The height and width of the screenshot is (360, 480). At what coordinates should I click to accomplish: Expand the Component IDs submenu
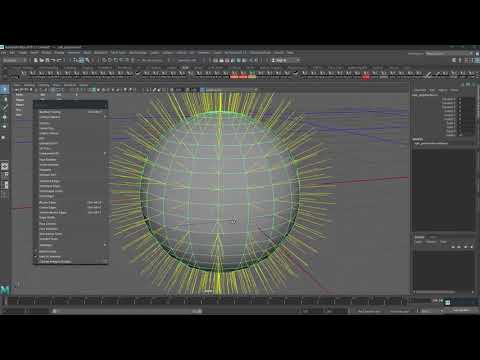pyautogui.click(x=71, y=153)
